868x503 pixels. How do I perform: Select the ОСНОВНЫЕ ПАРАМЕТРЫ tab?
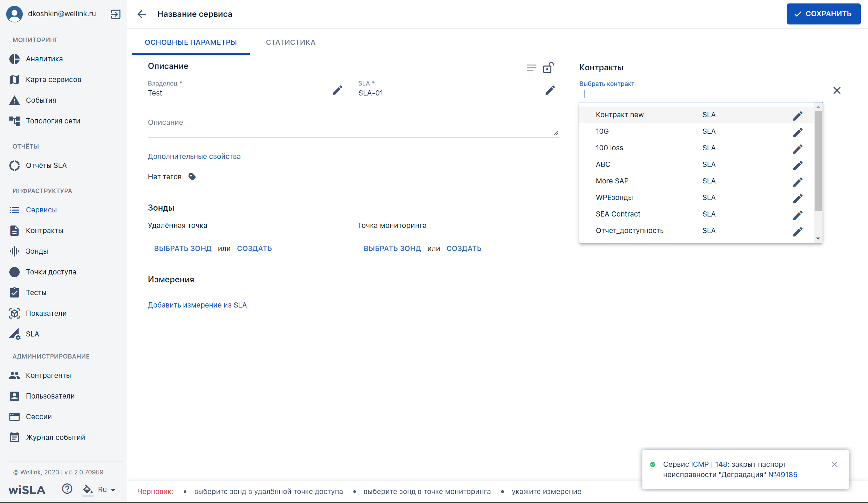pos(191,42)
